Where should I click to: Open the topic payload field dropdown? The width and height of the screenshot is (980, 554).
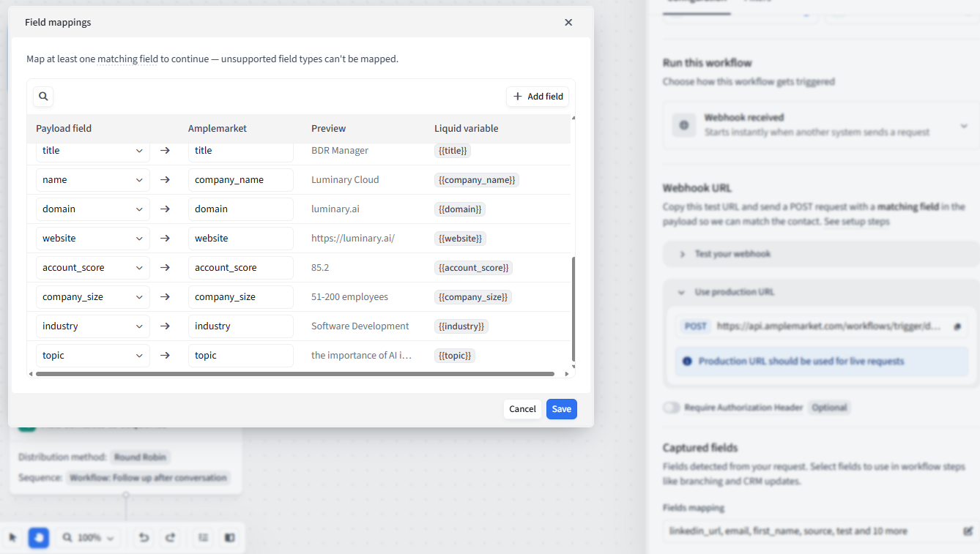coord(93,356)
